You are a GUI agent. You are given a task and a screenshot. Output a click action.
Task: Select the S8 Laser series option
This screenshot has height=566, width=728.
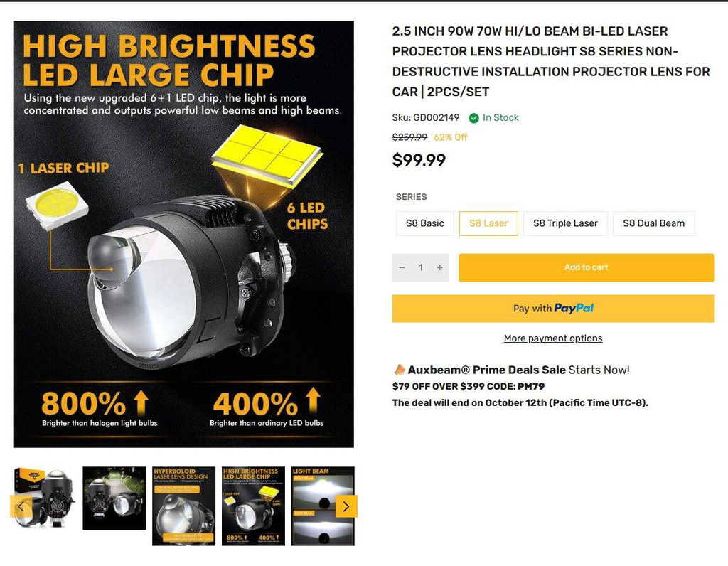click(x=488, y=223)
